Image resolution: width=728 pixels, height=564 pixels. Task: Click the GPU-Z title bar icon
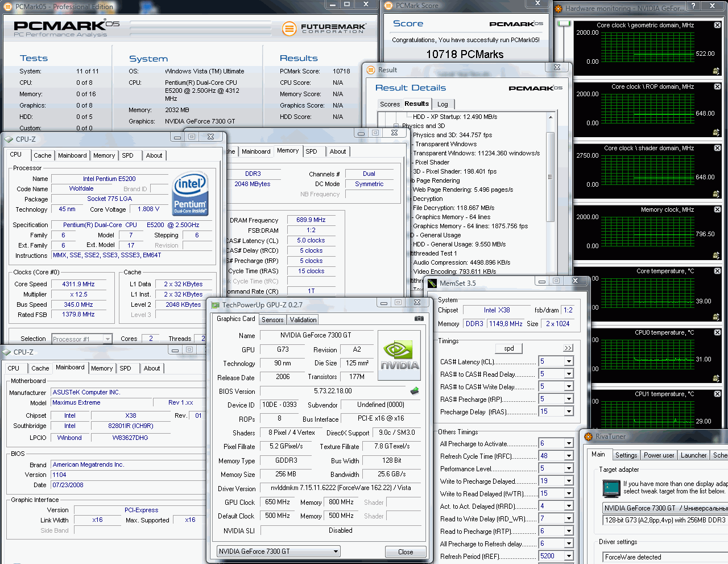click(216, 305)
